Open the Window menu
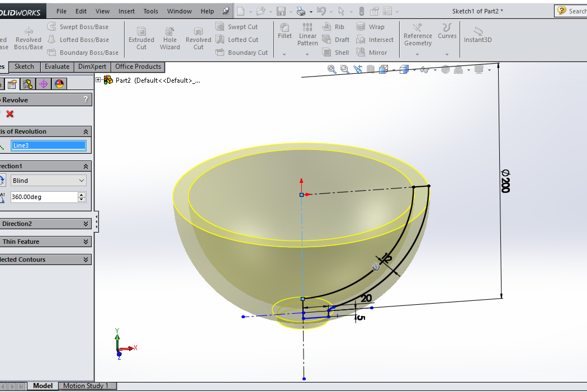The image size is (587, 392). tap(179, 11)
